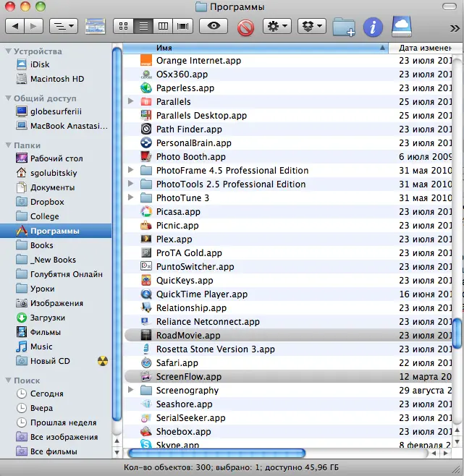Image resolution: width=464 pixels, height=476 pixels.
Task: Open the gear action menu
Action: (x=277, y=27)
